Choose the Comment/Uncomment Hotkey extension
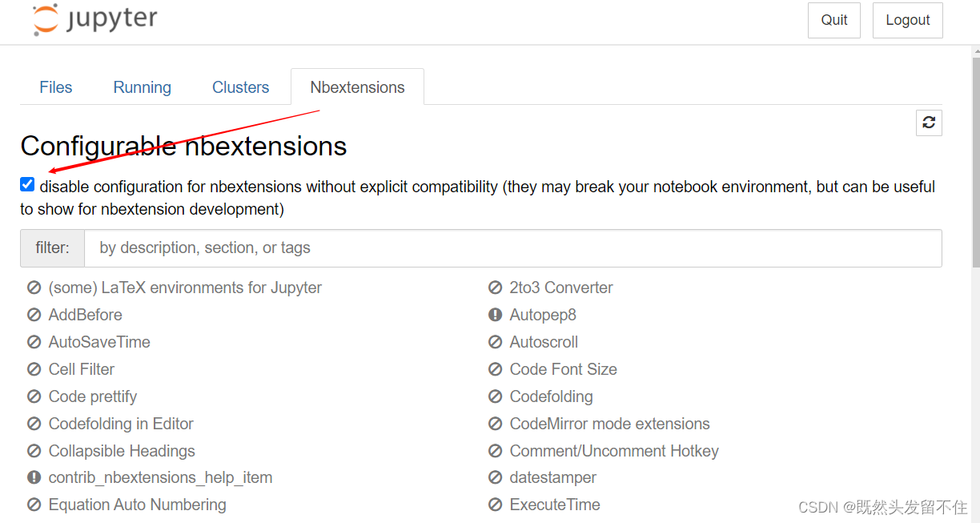The width and height of the screenshot is (980, 523). 613,451
